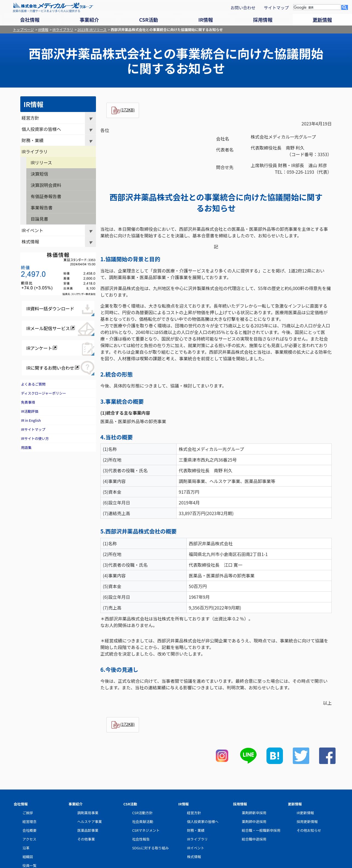Click the IRに関するお問い合わせ banner
352x868 pixels.
pyautogui.click(x=58, y=368)
